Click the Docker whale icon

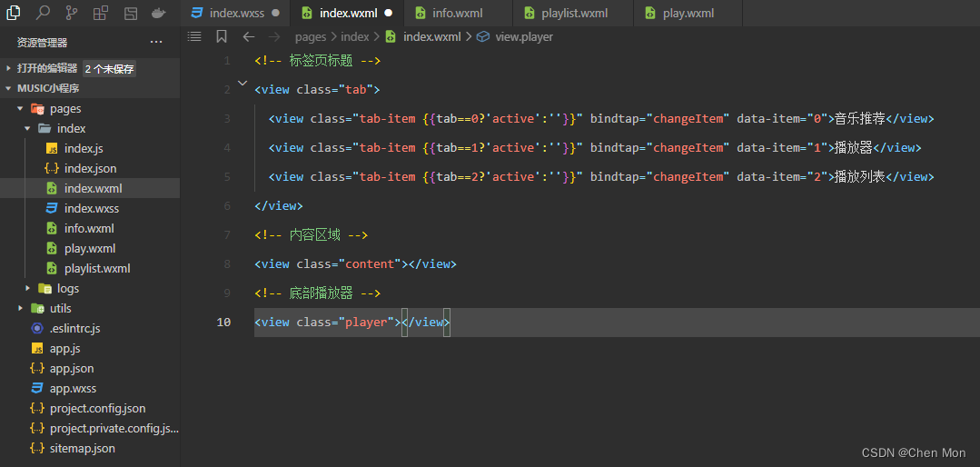tap(160, 13)
